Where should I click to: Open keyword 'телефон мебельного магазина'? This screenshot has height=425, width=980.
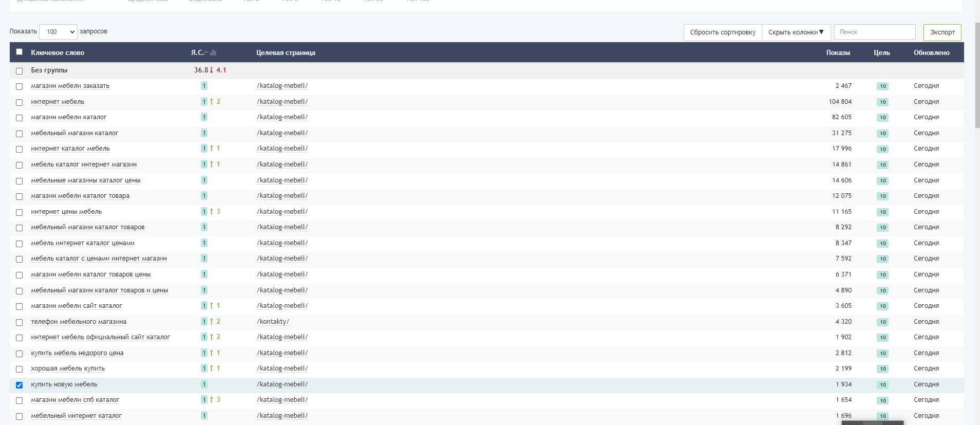click(x=79, y=322)
